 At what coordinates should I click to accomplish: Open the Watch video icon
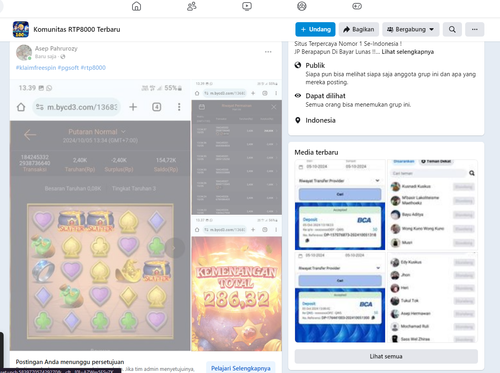click(247, 6)
